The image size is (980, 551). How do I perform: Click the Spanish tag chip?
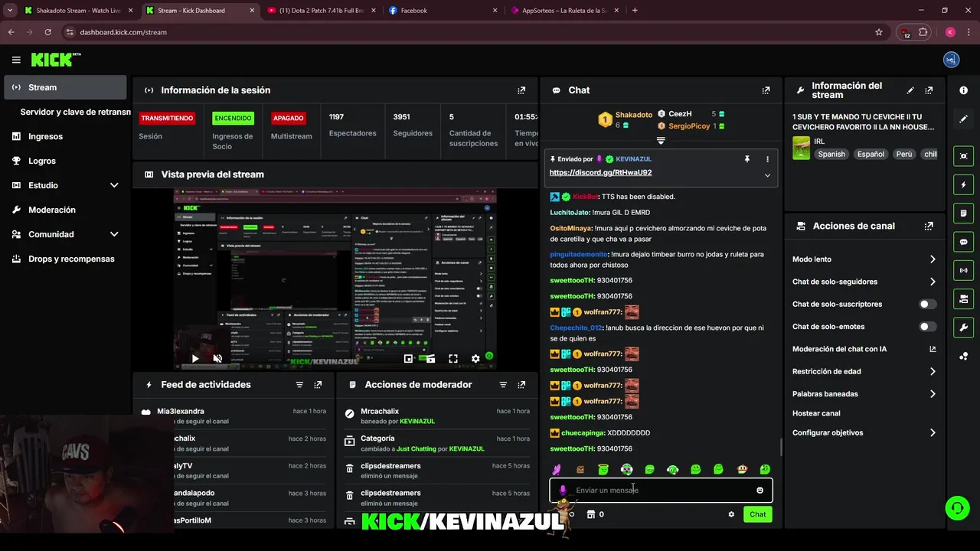coord(831,154)
